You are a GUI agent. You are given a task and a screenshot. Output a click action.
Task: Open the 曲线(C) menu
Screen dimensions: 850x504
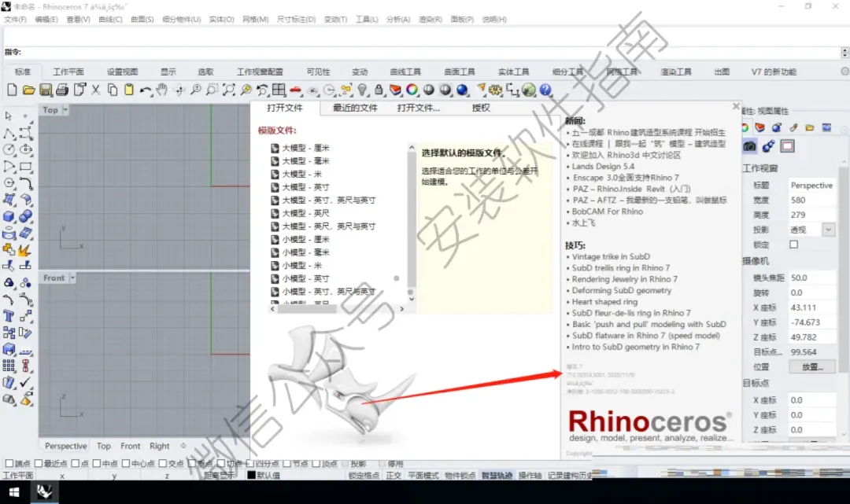(x=111, y=20)
